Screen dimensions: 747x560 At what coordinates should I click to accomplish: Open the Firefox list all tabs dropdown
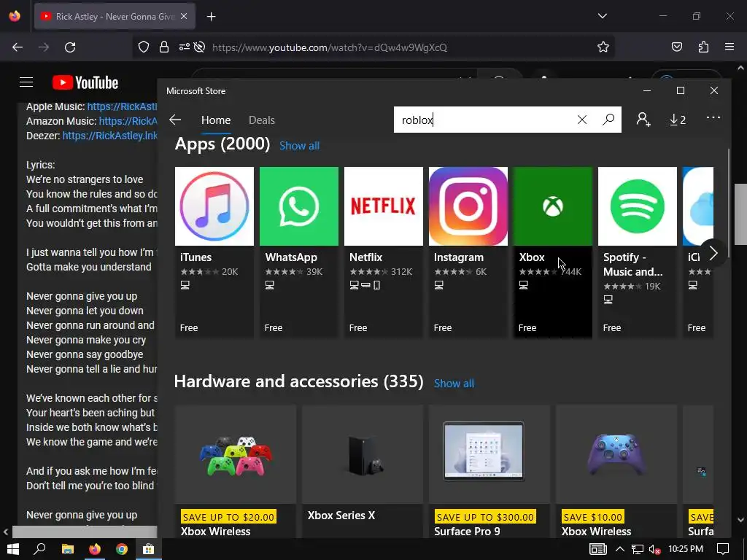[x=602, y=16]
